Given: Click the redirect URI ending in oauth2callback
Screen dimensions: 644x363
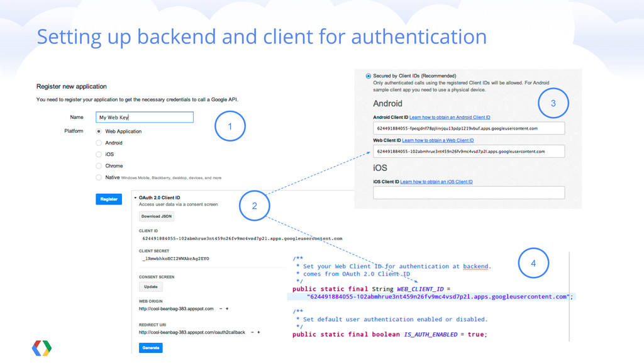Looking at the screenshot, I should coord(192,332).
